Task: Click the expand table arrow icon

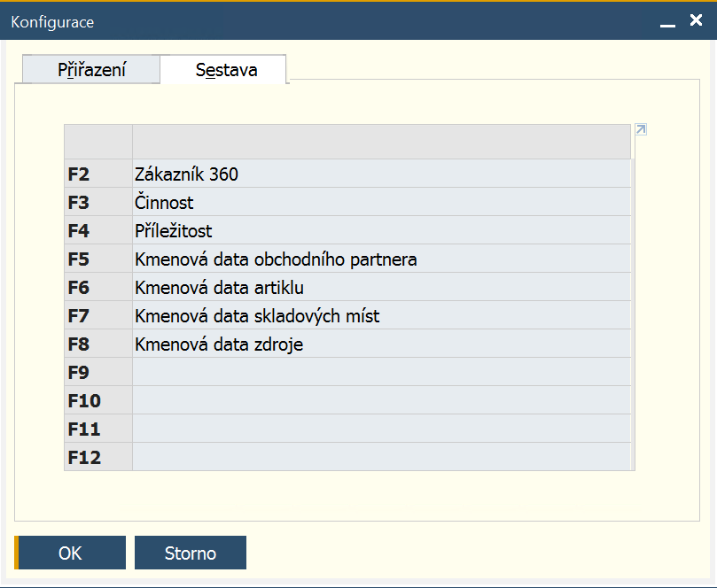Action: tap(641, 129)
